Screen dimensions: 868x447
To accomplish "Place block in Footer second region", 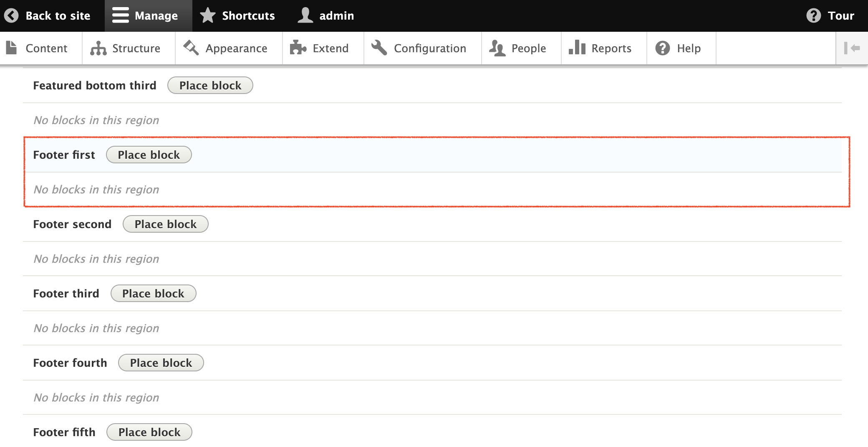I will tap(165, 224).
